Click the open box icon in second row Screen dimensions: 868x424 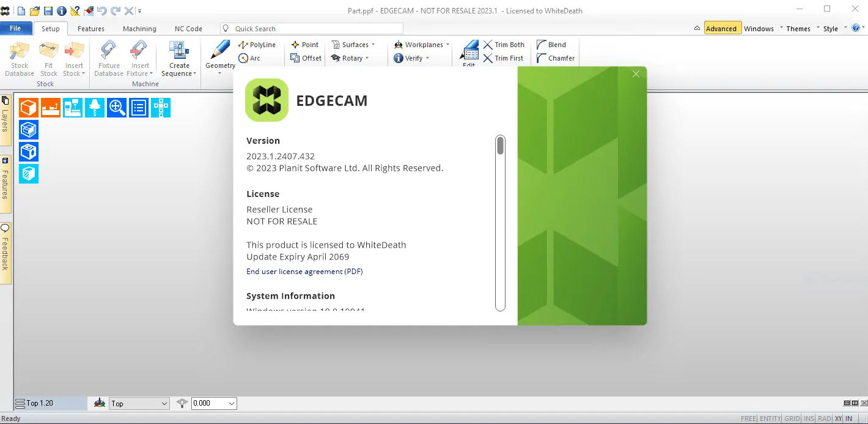29,130
